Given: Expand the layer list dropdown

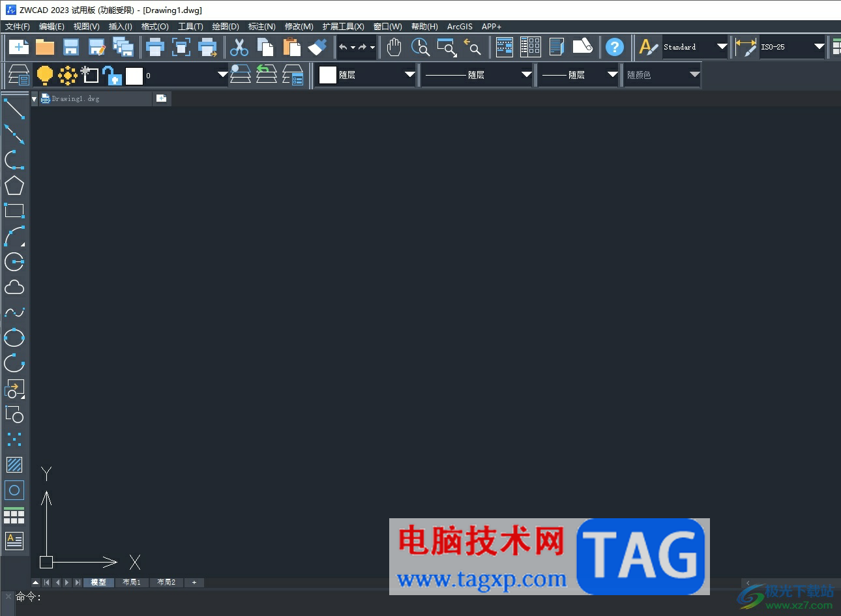Looking at the screenshot, I should pos(222,75).
